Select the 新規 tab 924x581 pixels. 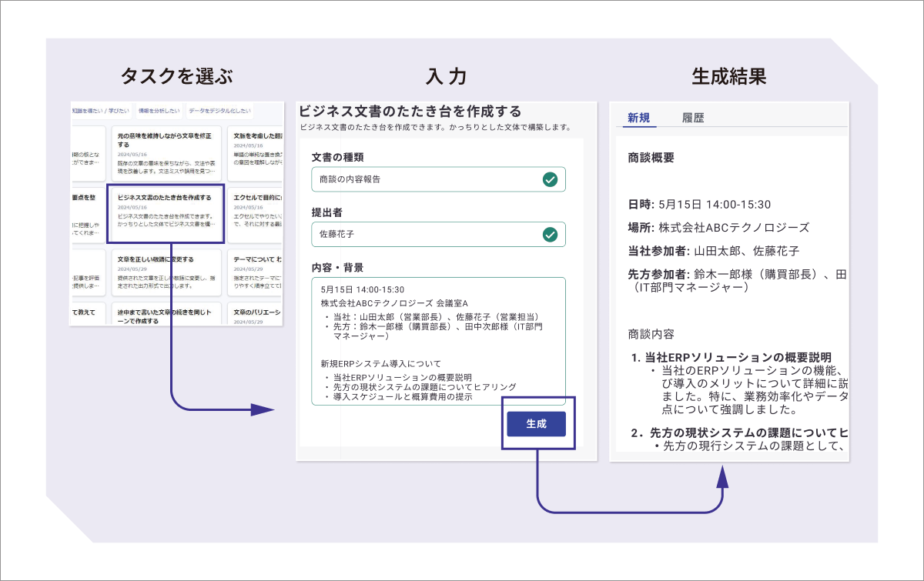tap(638, 118)
